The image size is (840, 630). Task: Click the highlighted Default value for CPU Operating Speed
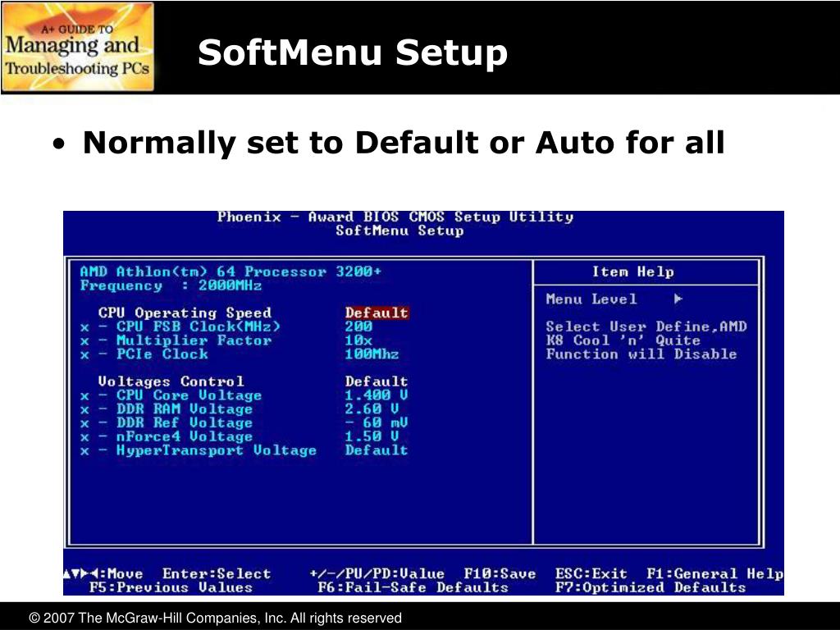click(377, 313)
